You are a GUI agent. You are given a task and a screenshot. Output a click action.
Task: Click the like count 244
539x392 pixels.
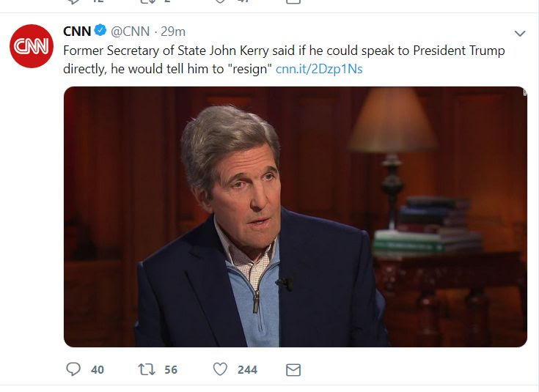[247, 370]
